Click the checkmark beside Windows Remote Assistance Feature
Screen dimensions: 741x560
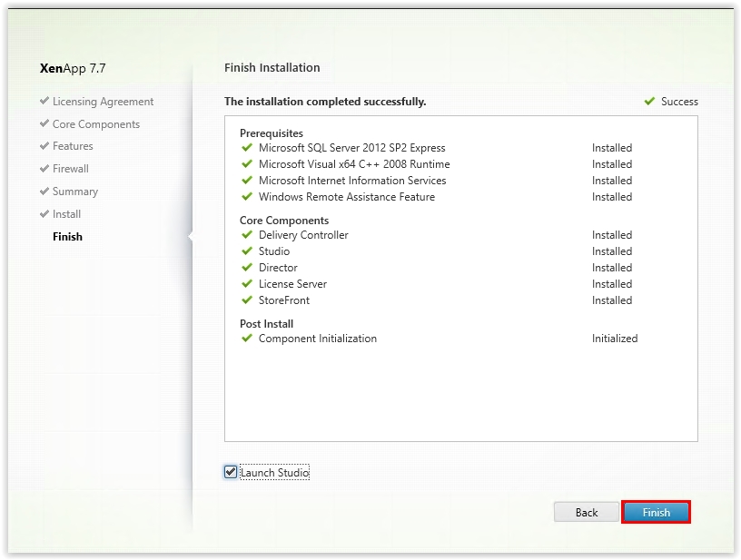tap(247, 196)
